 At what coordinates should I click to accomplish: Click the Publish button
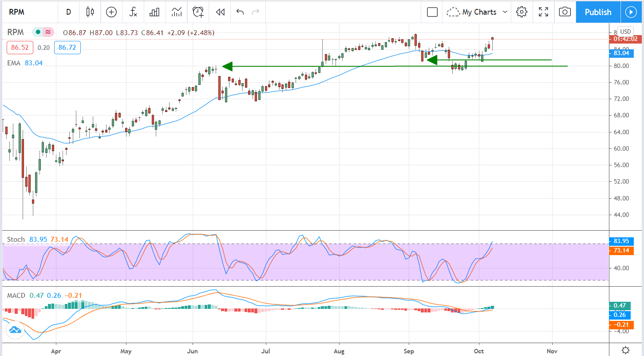597,12
